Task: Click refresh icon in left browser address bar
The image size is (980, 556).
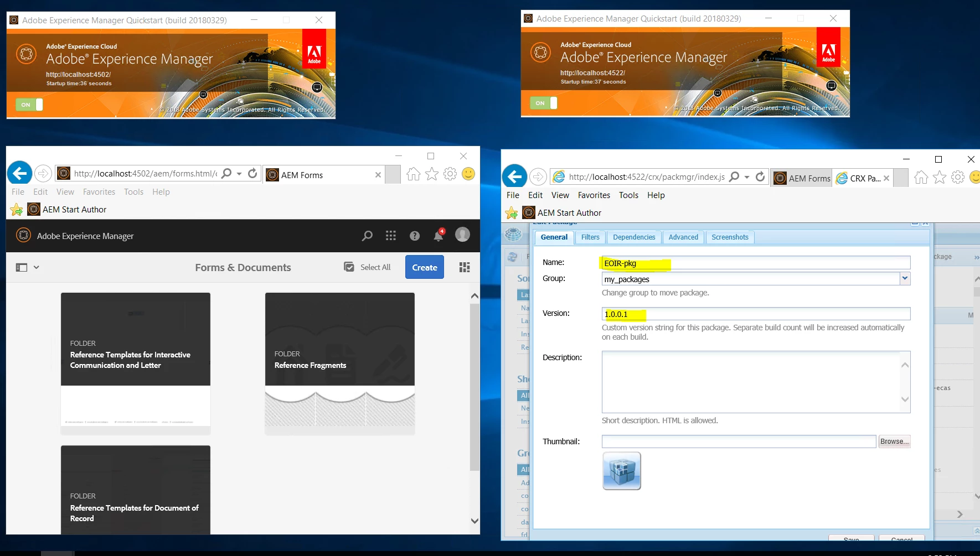Action: tap(253, 173)
